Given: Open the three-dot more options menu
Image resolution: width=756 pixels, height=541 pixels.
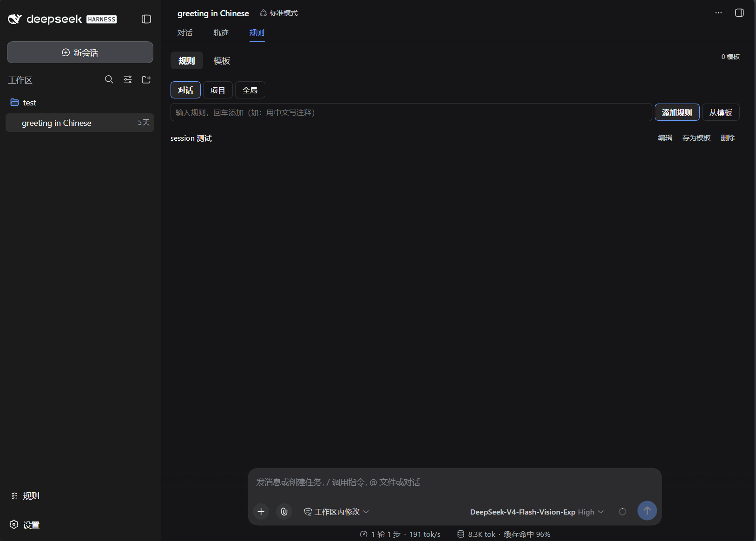Looking at the screenshot, I should [718, 13].
